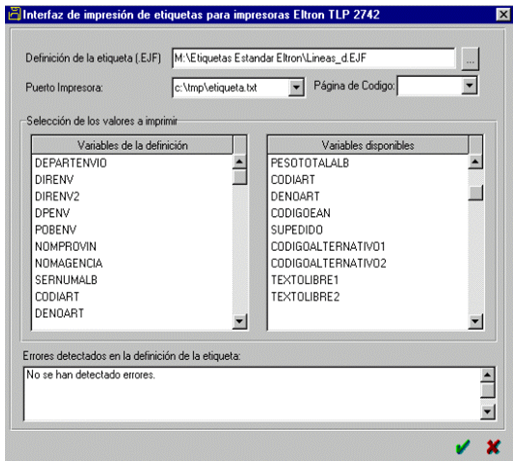The image size is (518, 469).
Task: Click the definition variables scrollbar thumb
Action: [239, 177]
